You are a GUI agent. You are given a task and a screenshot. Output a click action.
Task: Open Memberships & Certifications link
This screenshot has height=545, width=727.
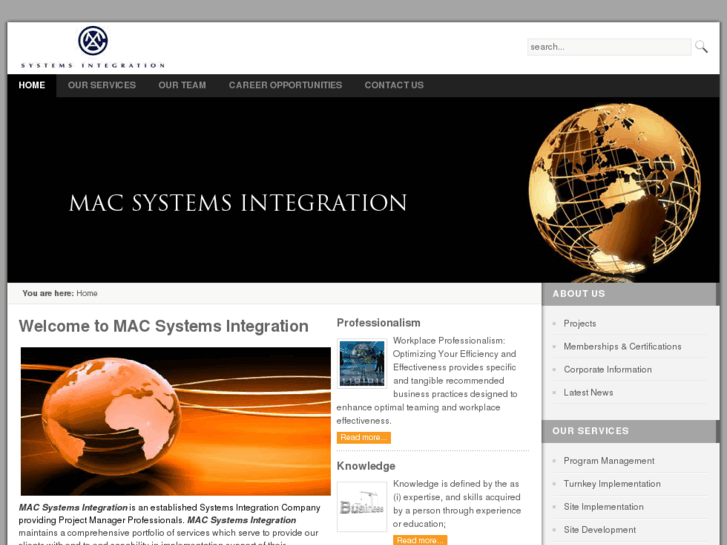[622, 346]
